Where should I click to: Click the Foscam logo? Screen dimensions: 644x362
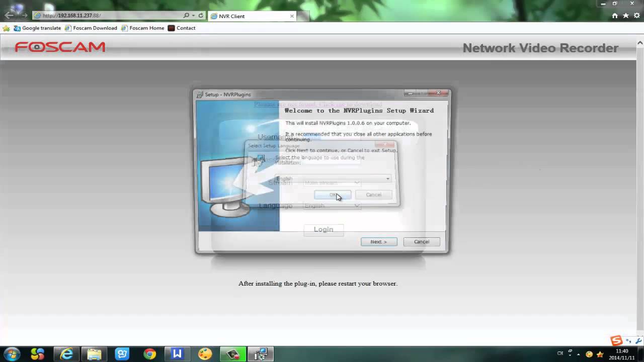60,47
